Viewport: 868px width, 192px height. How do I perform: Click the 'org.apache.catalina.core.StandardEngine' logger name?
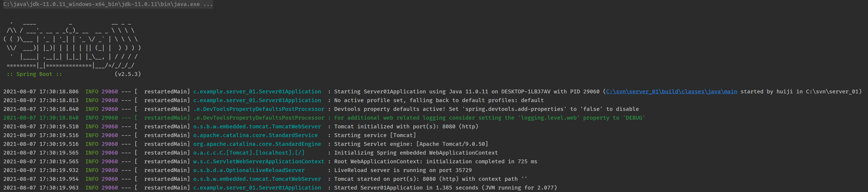pos(257,144)
